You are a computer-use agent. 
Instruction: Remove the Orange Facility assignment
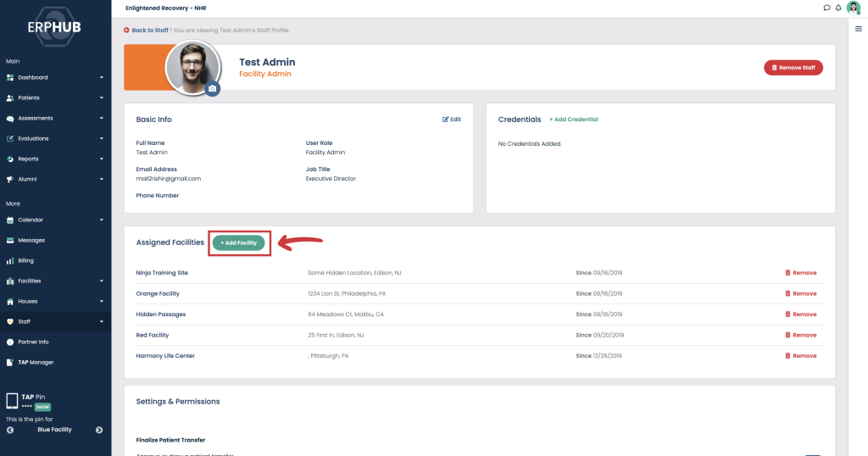coord(801,294)
